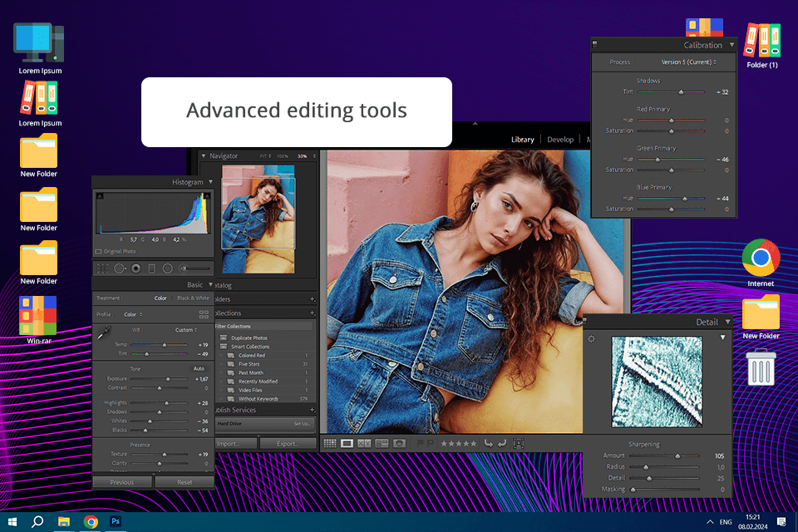Toggle the Original Photo checkbox
Image resolution: width=798 pixels, height=532 pixels.
tap(99, 250)
